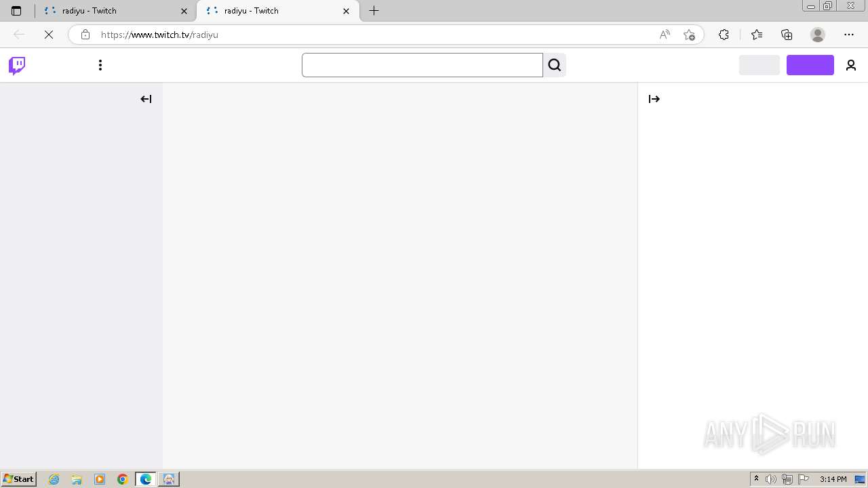Image resolution: width=868 pixels, height=488 pixels.
Task: Open the last pinned taskbar application
Action: (x=169, y=479)
